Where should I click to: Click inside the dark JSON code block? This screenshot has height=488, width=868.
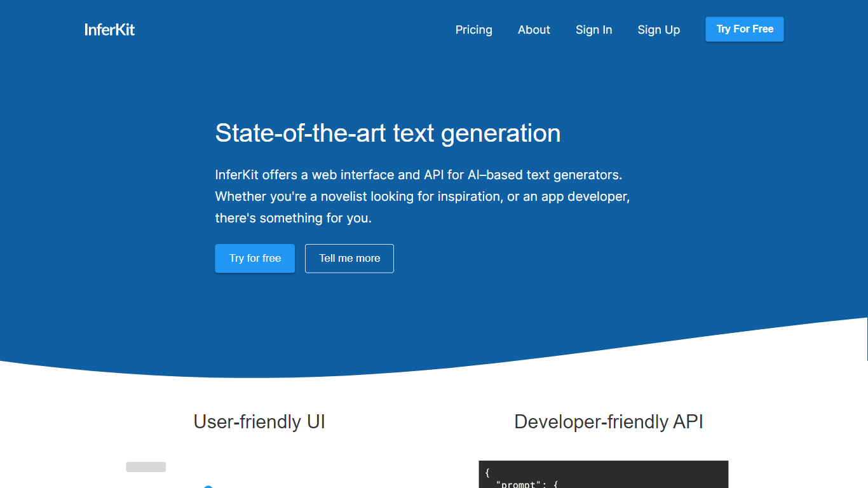tap(604, 475)
